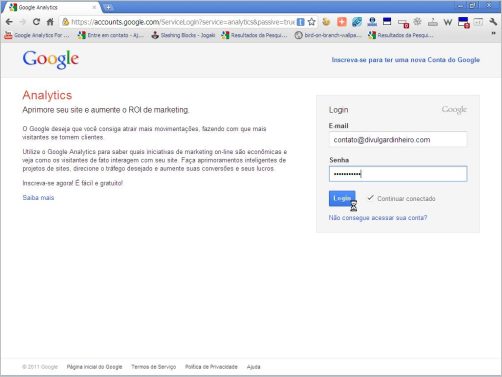Open the 'Slashing Blocks - Jogaki' bookmark
Image resolution: width=502 pixels, height=377 pixels.
(183, 35)
